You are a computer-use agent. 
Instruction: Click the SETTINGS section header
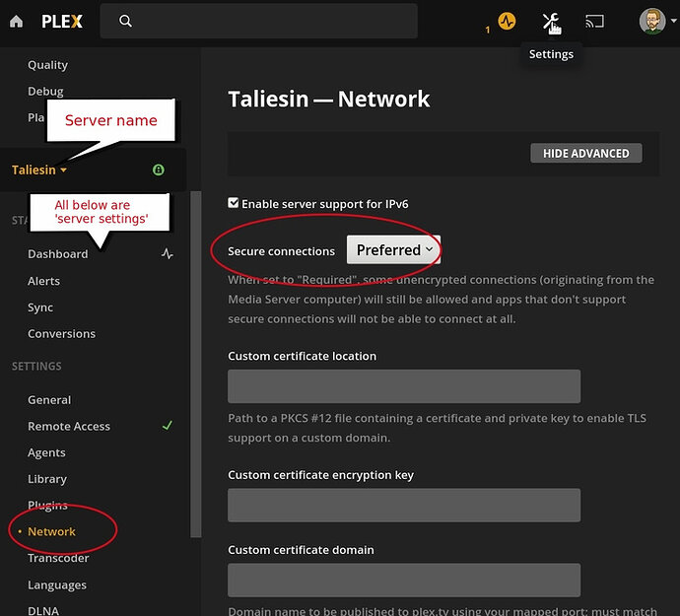coord(36,366)
